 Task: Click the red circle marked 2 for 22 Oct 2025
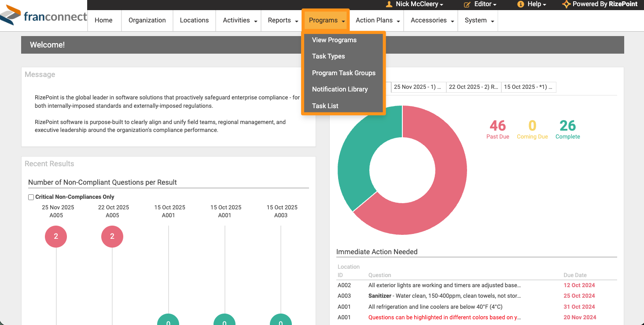point(112,237)
